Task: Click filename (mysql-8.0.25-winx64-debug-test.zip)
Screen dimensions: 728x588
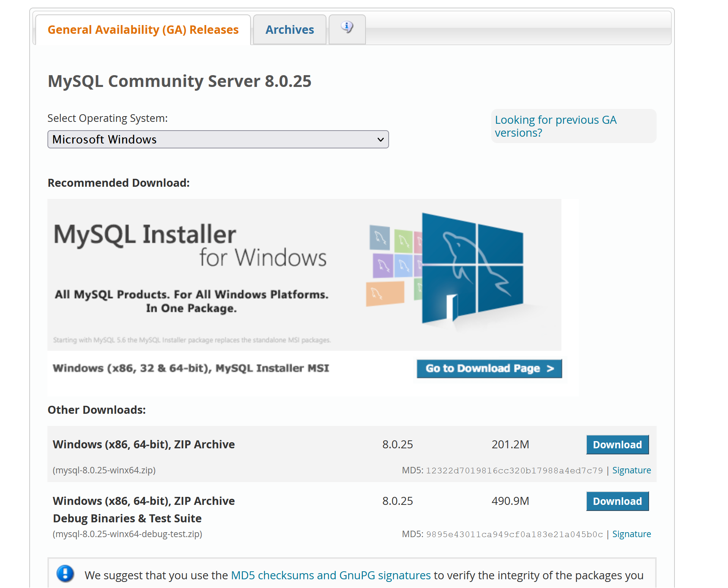Action: (x=127, y=534)
